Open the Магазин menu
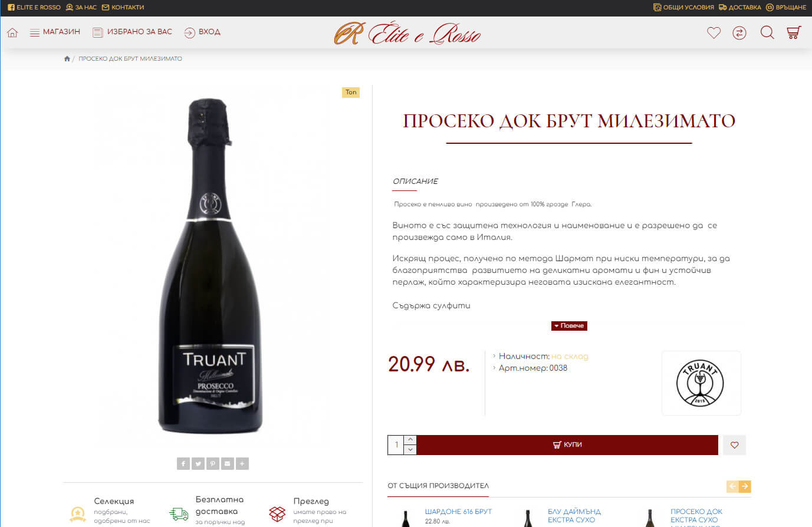This screenshot has height=527, width=812. (55, 32)
